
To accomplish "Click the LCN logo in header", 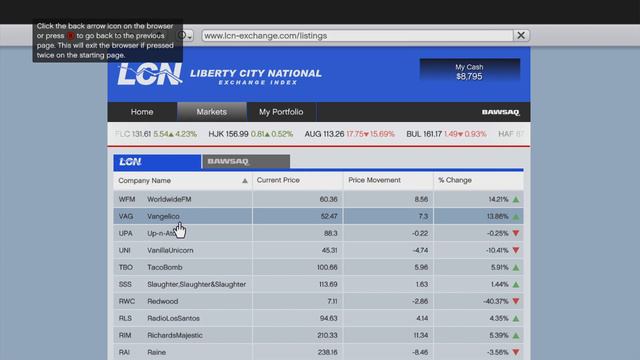I will [149, 74].
